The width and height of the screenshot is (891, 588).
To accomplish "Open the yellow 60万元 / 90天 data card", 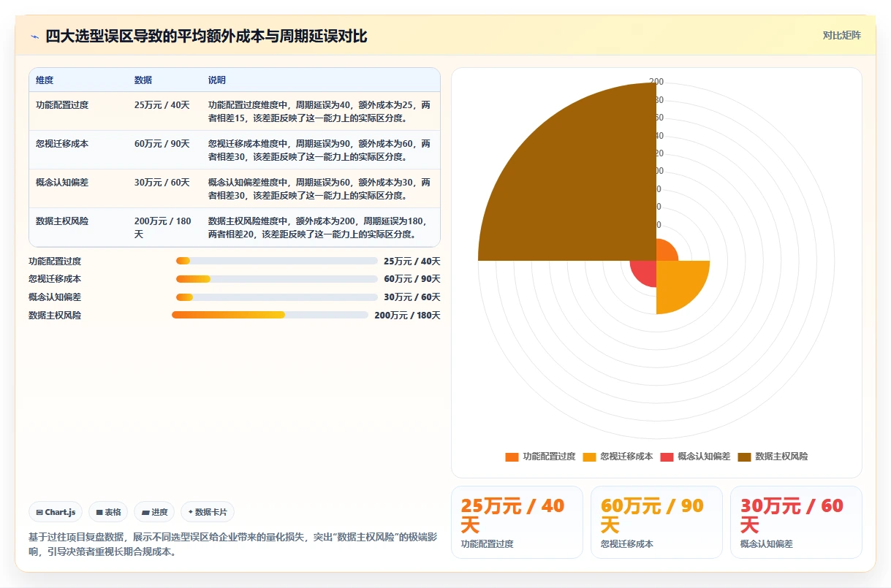I will (656, 522).
